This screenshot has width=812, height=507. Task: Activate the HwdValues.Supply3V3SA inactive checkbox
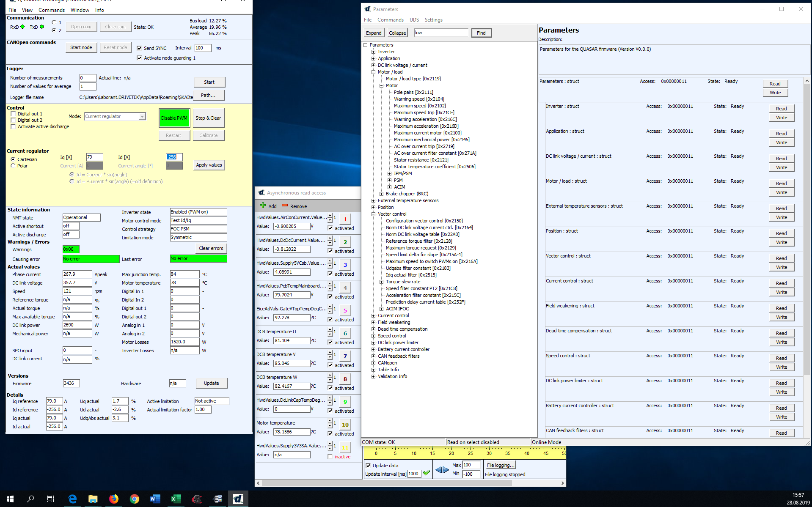click(330, 457)
